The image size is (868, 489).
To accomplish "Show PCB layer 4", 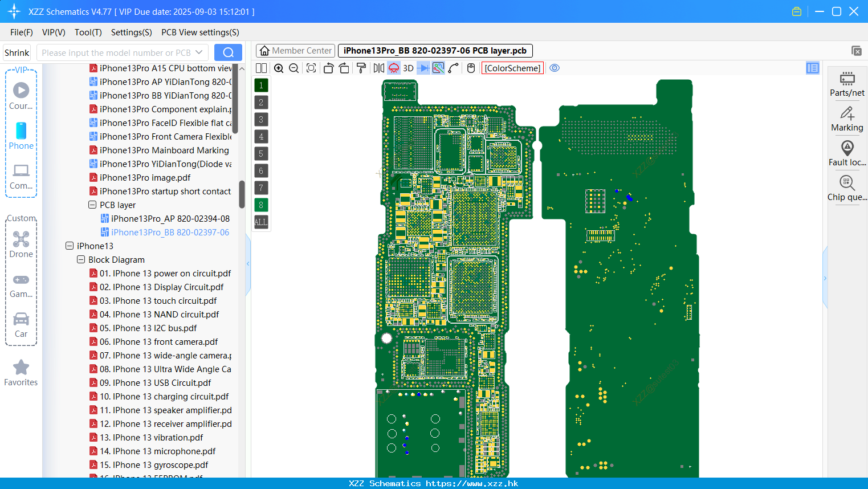I will [261, 136].
